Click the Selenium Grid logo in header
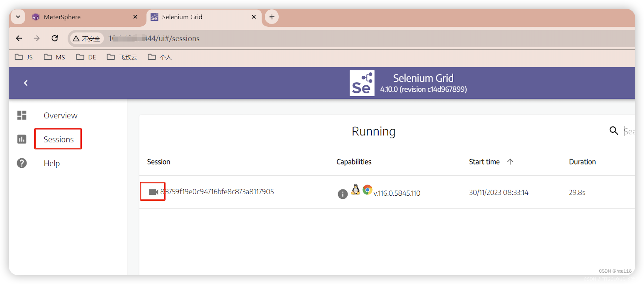 pyautogui.click(x=362, y=83)
